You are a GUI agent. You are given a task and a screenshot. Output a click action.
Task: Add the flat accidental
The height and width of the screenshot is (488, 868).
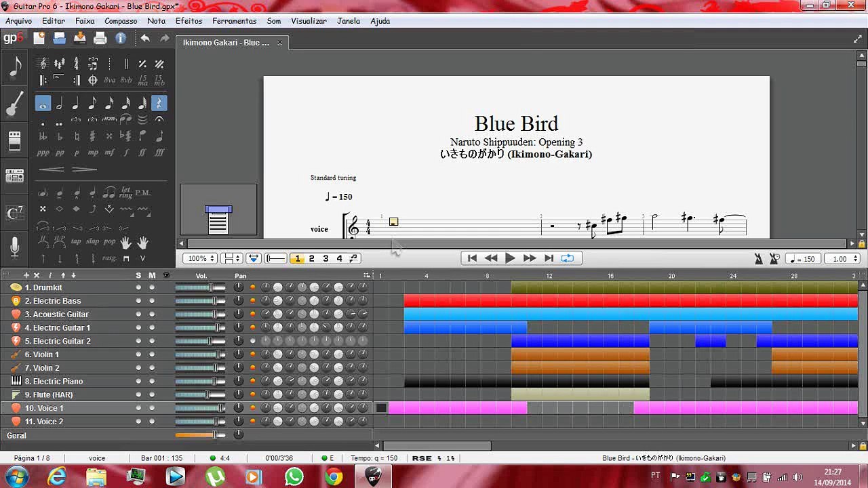[59, 136]
